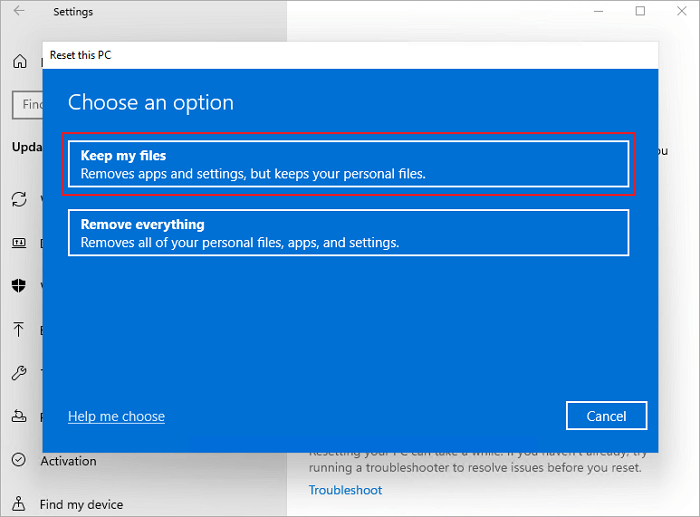Select the Delivery Optimization sidebar icon
700x517 pixels.
(19, 243)
